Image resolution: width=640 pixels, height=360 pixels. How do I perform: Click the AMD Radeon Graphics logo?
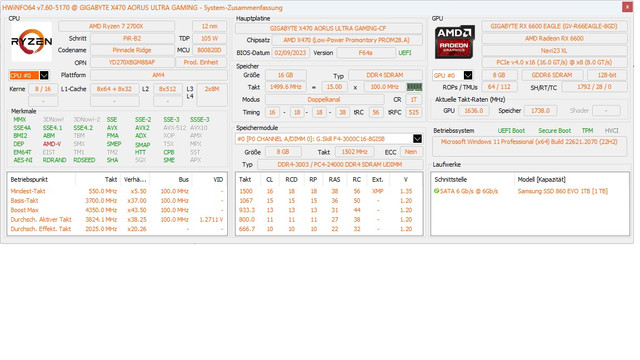coord(454,42)
